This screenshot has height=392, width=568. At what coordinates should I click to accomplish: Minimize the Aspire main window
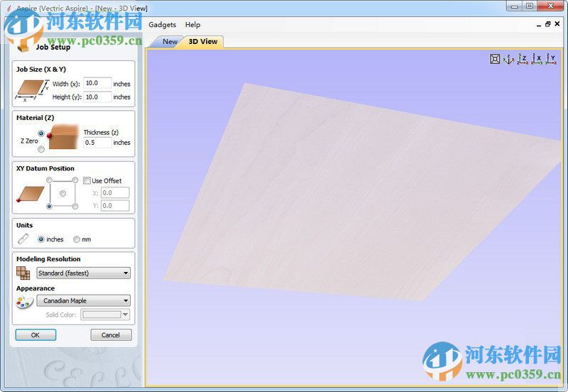point(514,6)
